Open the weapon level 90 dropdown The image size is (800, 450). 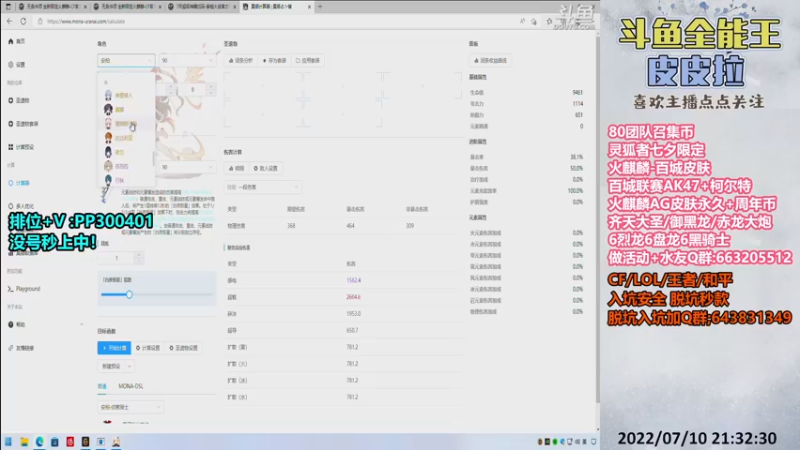click(x=187, y=167)
